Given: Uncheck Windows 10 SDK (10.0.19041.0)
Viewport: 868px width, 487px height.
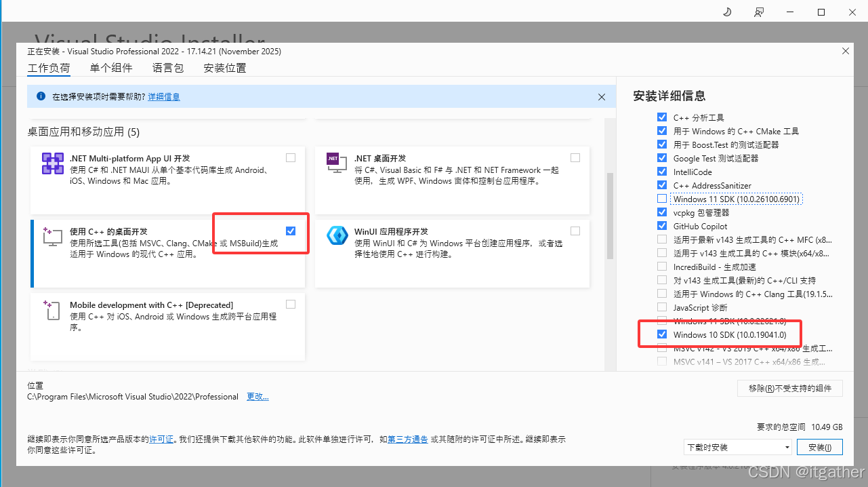Looking at the screenshot, I should click(x=662, y=334).
